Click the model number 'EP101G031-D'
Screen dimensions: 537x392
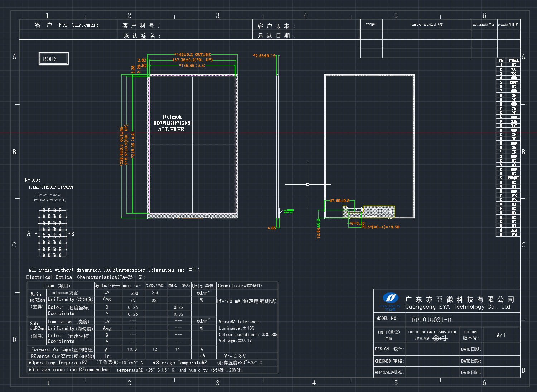click(431, 320)
